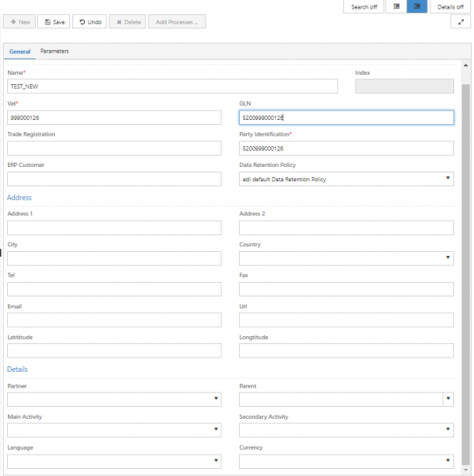The width and height of the screenshot is (474, 476).
Task: Toggle the Details off button
Action: 450,6
